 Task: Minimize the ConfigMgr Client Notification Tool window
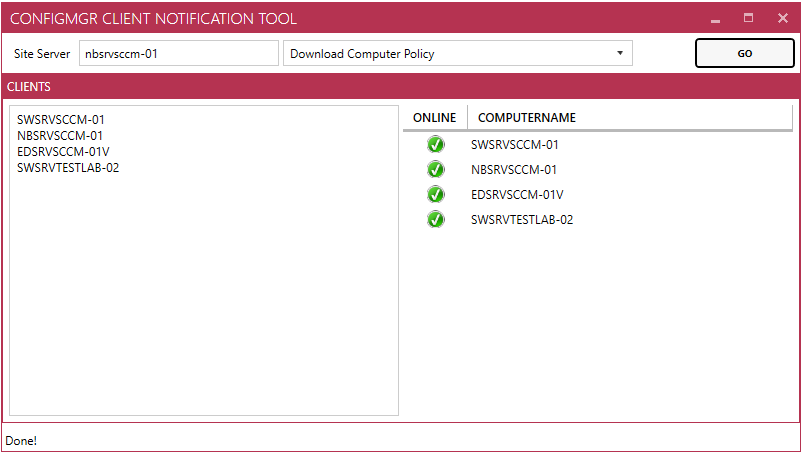(715, 19)
